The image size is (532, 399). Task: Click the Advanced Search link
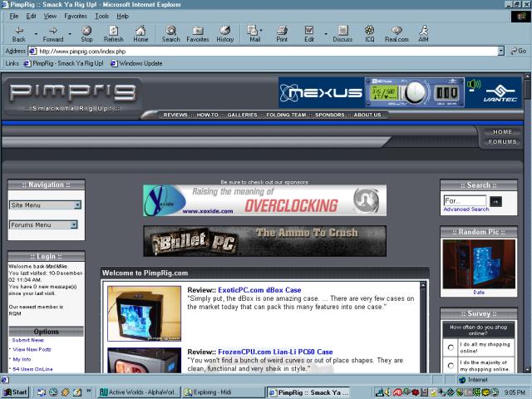point(466,209)
